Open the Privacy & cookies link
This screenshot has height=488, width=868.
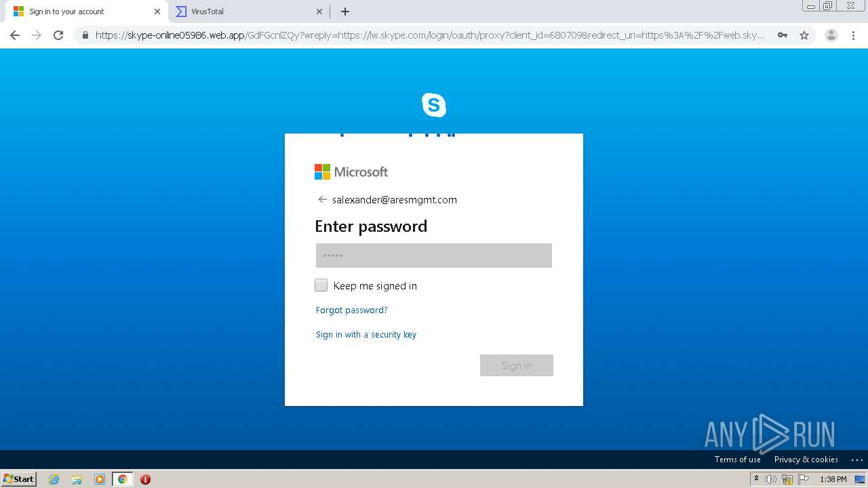tap(806, 460)
